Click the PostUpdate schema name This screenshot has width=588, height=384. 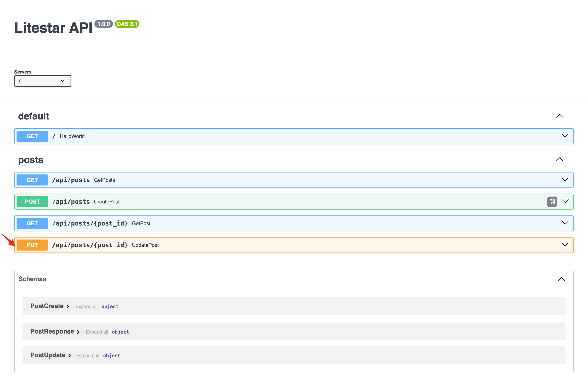(x=48, y=355)
